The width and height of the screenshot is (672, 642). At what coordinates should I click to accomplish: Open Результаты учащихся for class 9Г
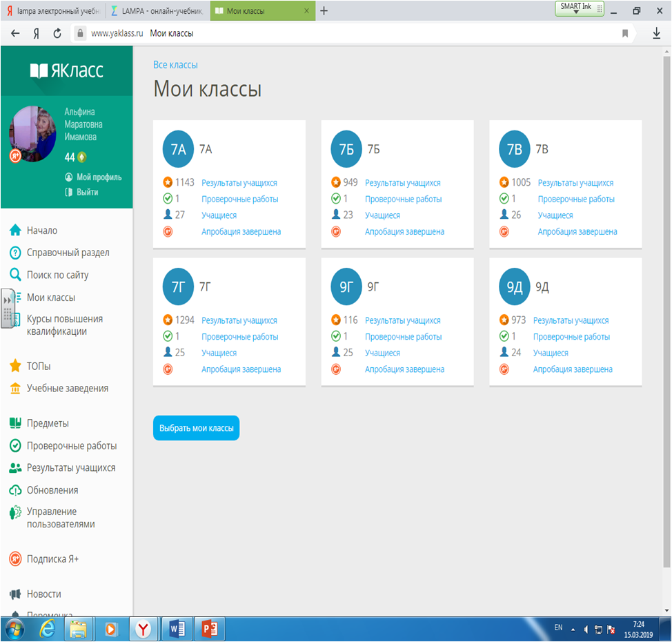pyautogui.click(x=403, y=320)
